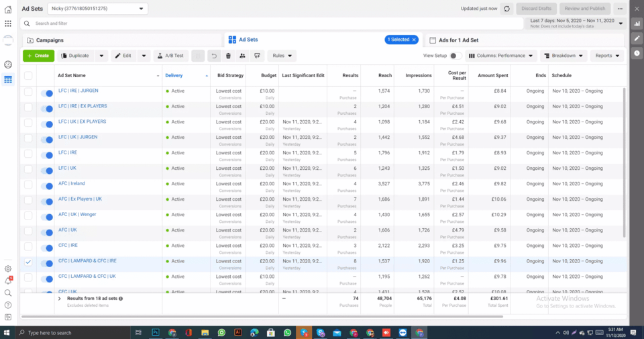This screenshot has height=339, width=644.
Task: Uncheck the CFC | LAMPARD & CFC | IRE checkbox
Action: click(x=28, y=262)
